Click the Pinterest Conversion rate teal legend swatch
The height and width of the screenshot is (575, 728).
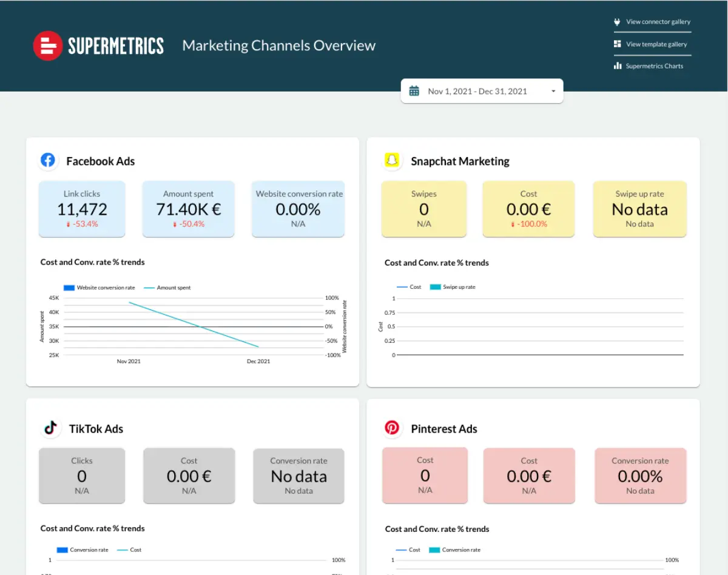click(x=434, y=550)
